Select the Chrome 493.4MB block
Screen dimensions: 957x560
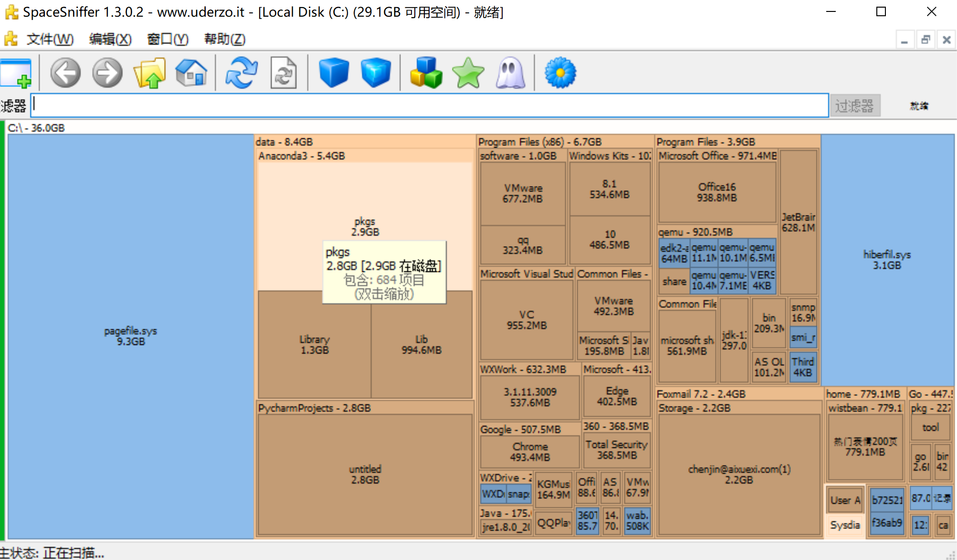pos(530,452)
